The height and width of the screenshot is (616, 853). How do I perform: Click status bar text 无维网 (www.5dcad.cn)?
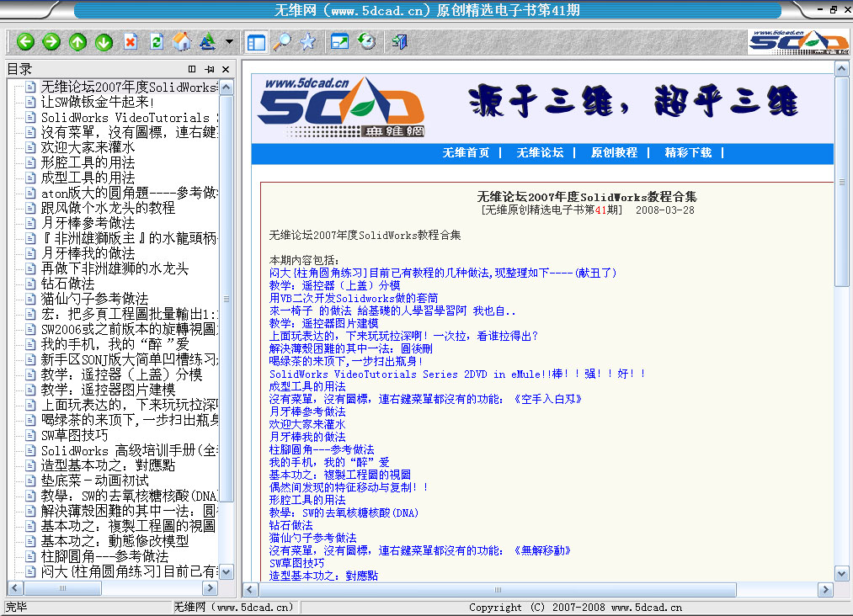pos(233,608)
